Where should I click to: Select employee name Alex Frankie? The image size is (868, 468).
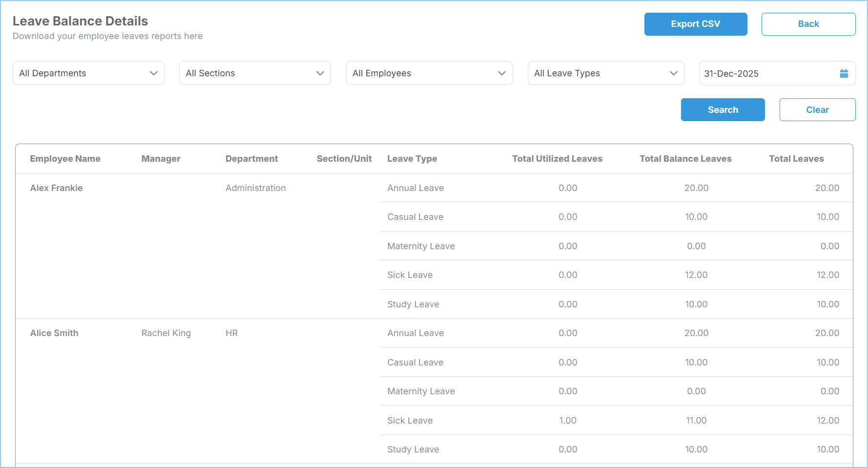57,188
